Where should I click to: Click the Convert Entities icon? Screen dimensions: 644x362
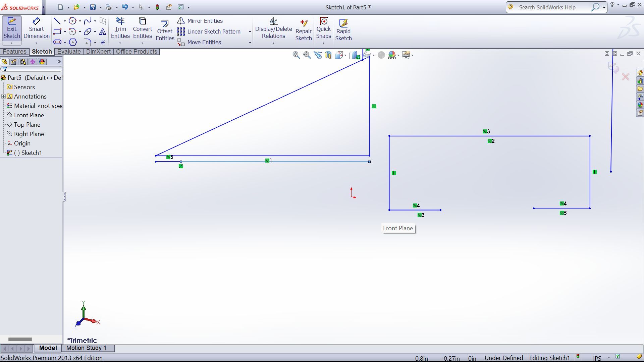[x=142, y=29]
